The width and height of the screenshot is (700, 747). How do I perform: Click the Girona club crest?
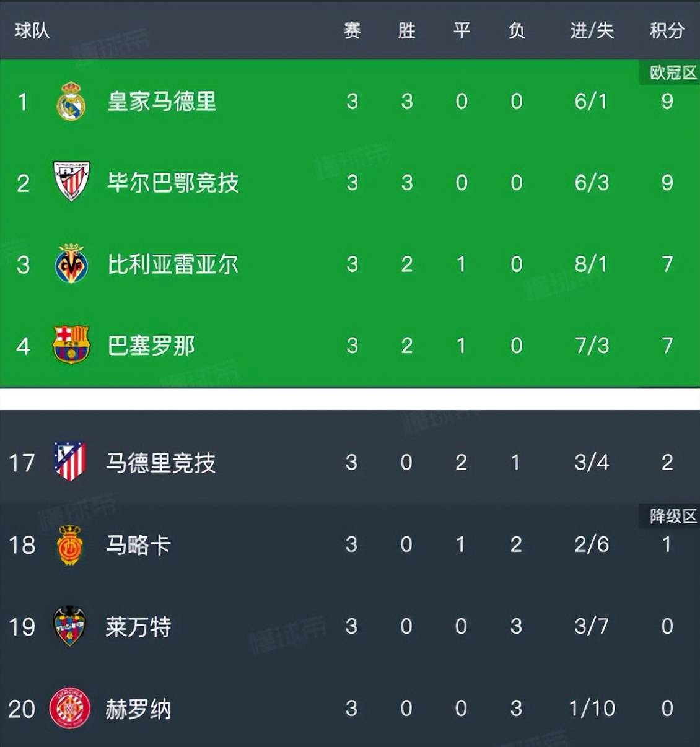coord(69,708)
